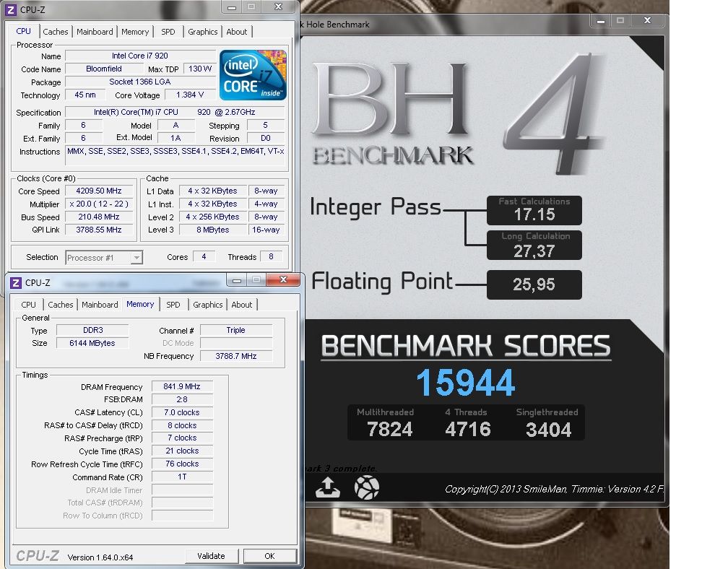Click the tRFC value 76 clocks
The height and width of the screenshot is (569, 728).
pos(182,464)
